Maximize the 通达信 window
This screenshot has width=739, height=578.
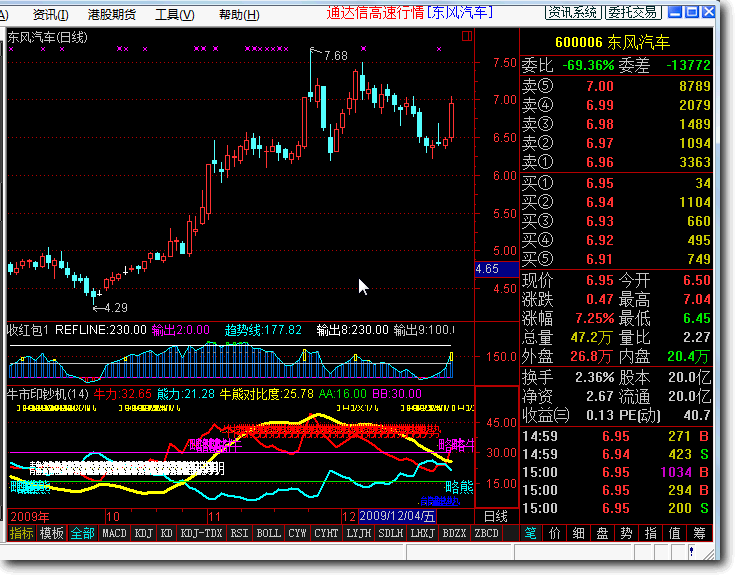coord(692,12)
